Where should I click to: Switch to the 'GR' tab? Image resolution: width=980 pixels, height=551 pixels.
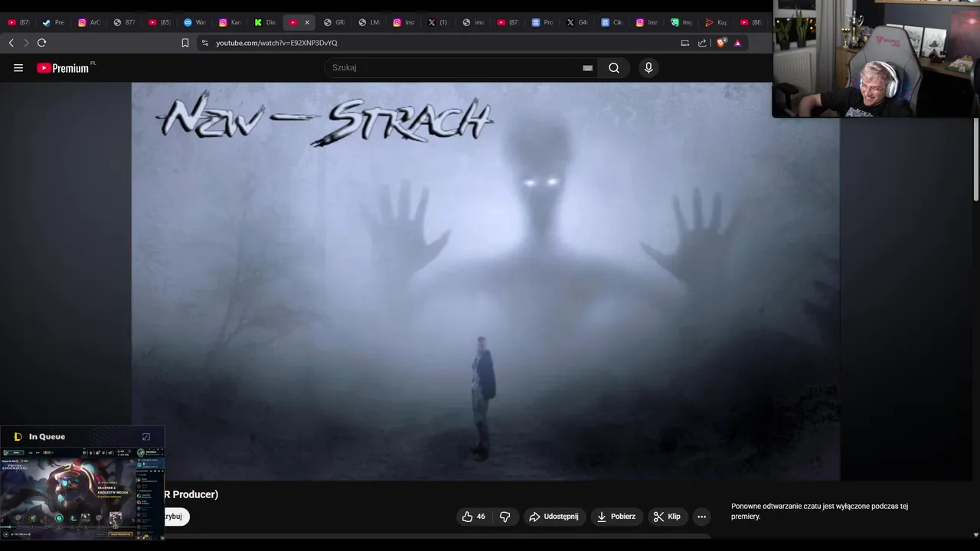[x=334, y=22]
